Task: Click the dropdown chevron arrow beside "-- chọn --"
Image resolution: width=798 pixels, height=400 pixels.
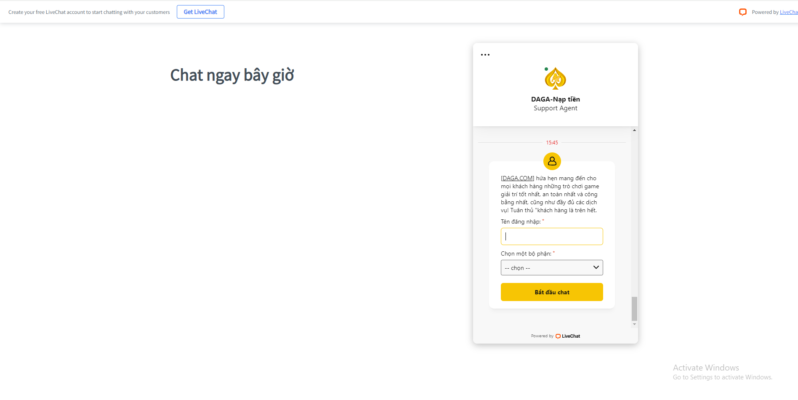Action: [596, 268]
